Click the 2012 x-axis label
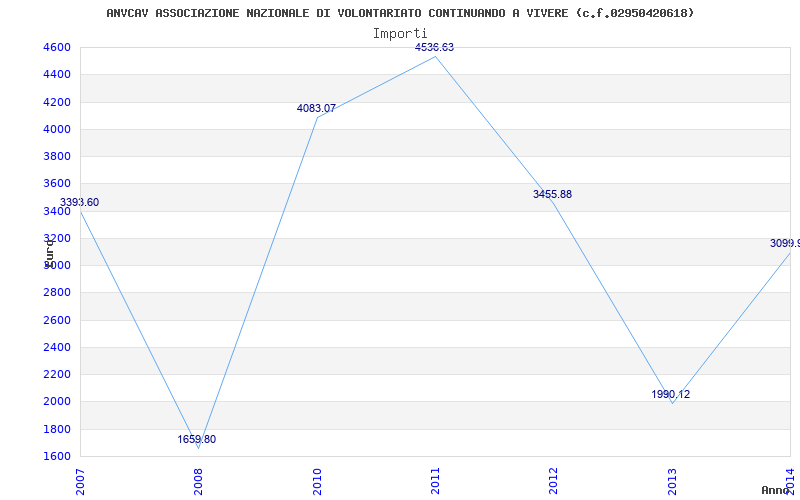Viewport: 800px width, 500px height. coord(554,482)
